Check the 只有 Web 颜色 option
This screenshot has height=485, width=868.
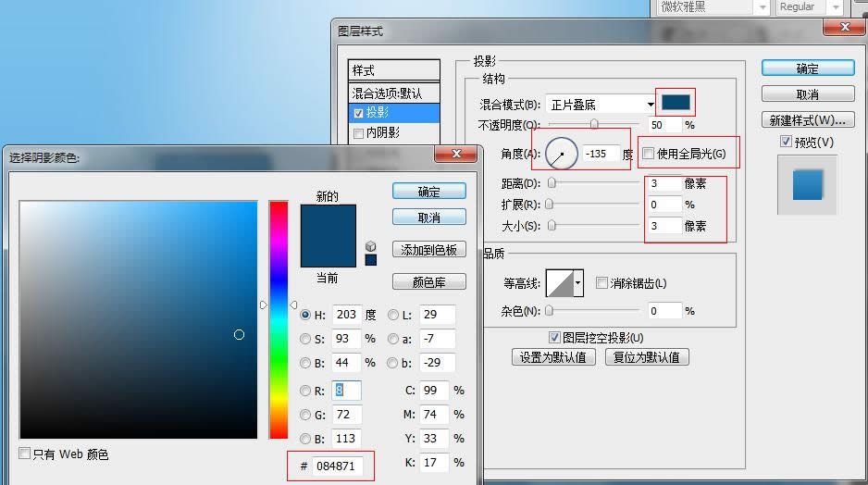(x=25, y=454)
